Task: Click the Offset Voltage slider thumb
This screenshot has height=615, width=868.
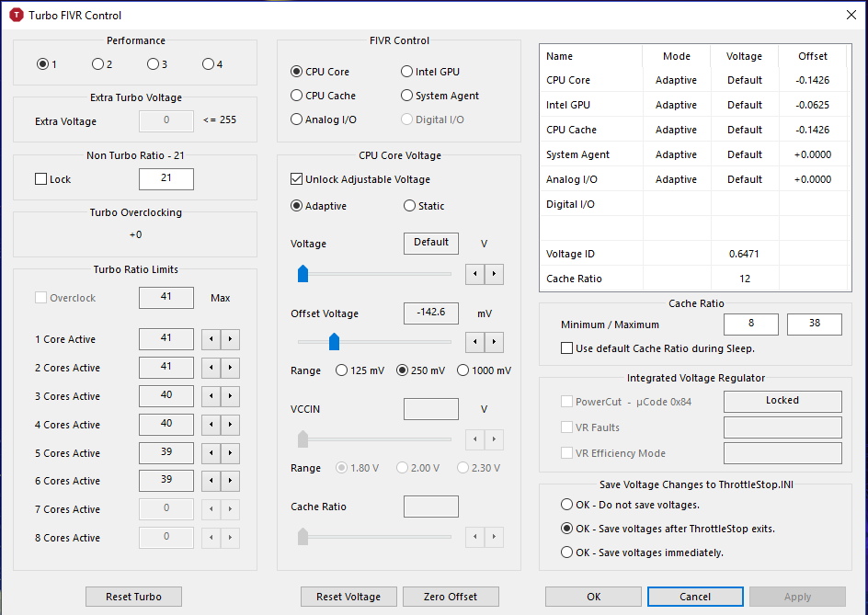Action: [x=335, y=342]
